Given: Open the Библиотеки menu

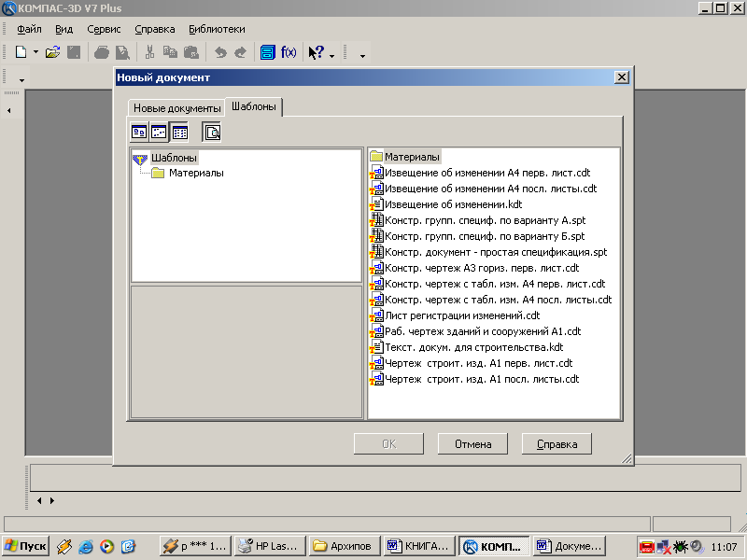Looking at the screenshot, I should [x=217, y=29].
